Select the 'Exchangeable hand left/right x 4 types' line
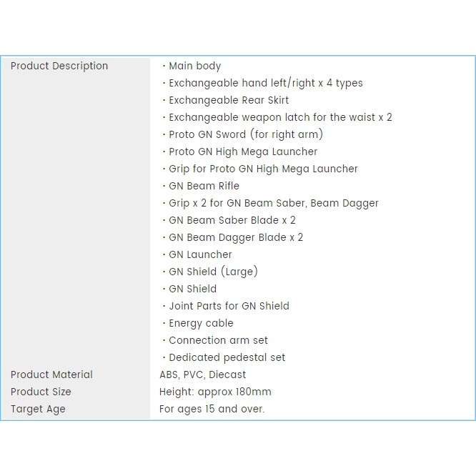The height and width of the screenshot is (476, 476). point(265,83)
